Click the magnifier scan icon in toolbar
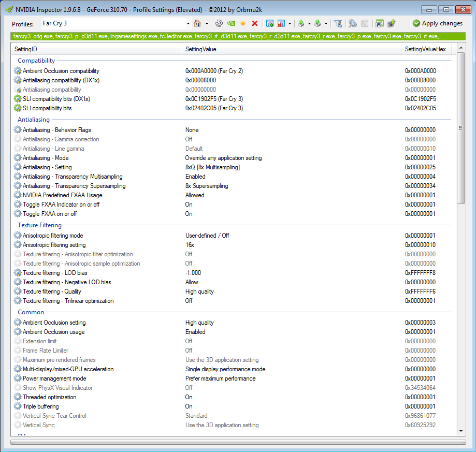476x452 pixels. pyautogui.click(x=352, y=23)
